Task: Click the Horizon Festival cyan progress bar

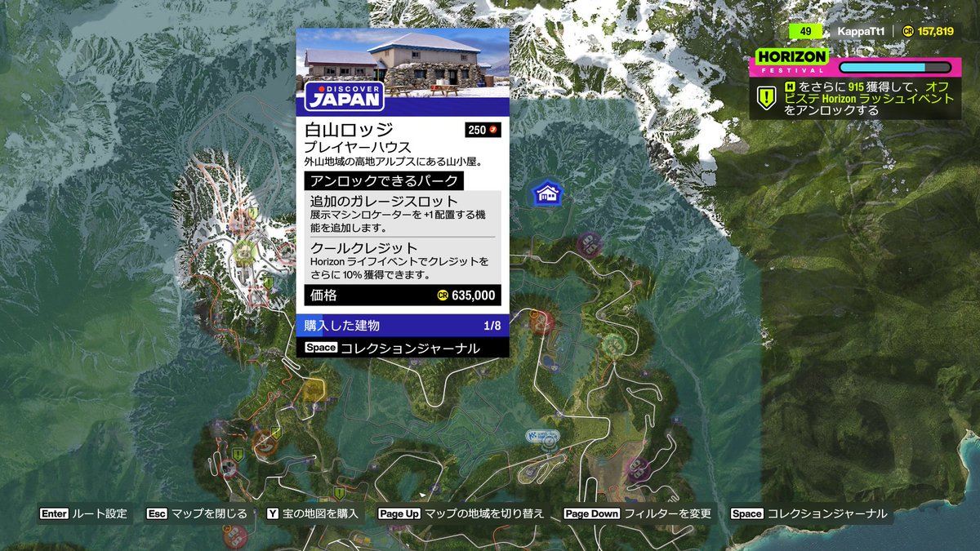Action: [894, 68]
